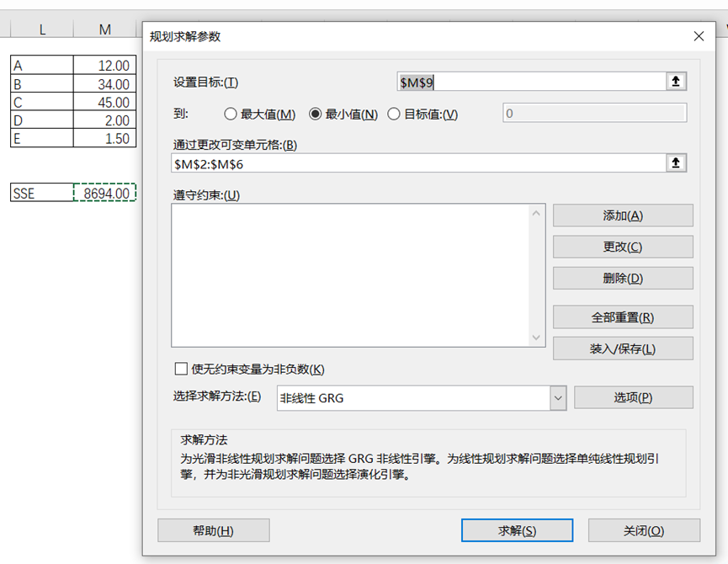Select the 目标值 radio option
This screenshot has height=564, width=728.
pyautogui.click(x=394, y=114)
